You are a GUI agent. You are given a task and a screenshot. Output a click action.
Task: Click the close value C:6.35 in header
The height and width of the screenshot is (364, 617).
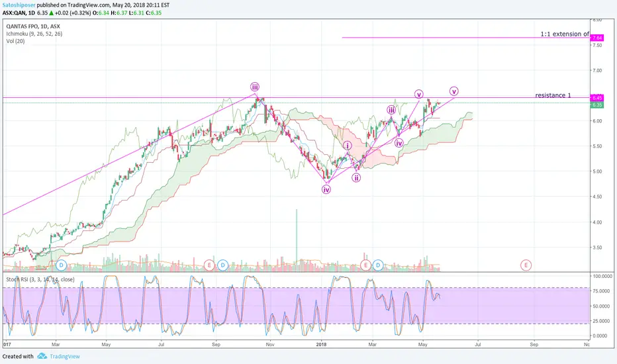coord(154,13)
